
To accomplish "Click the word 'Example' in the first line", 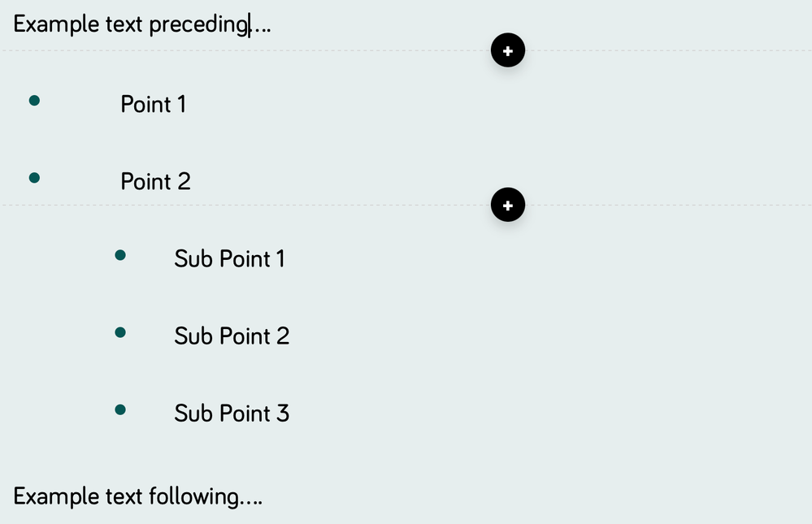I will point(49,24).
